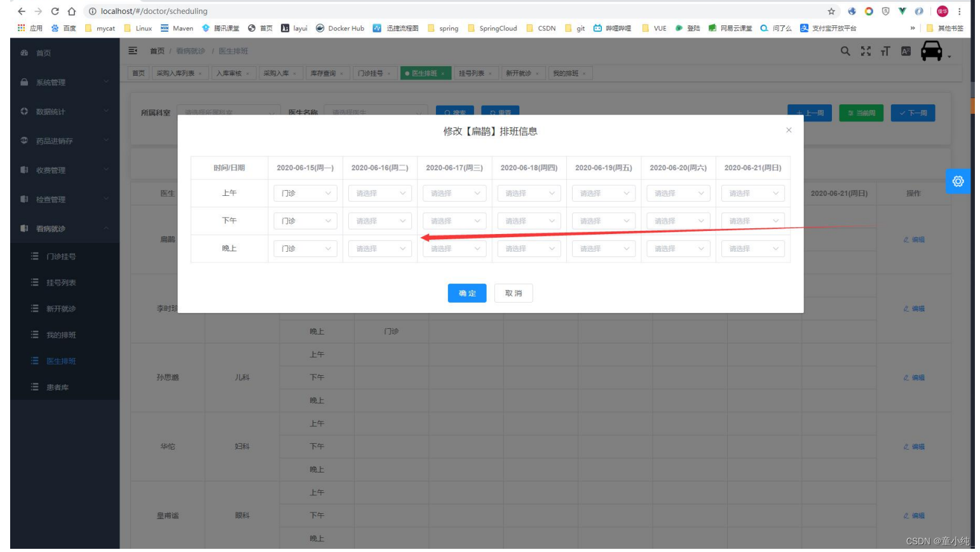
Task: Expand 药品进销存 sidebar menu
Action: (65, 141)
